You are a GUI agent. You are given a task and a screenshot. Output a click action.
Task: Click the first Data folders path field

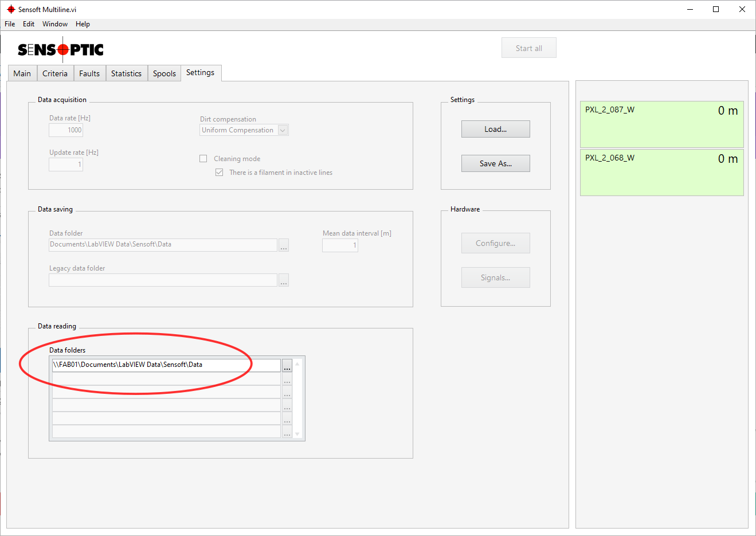166,365
